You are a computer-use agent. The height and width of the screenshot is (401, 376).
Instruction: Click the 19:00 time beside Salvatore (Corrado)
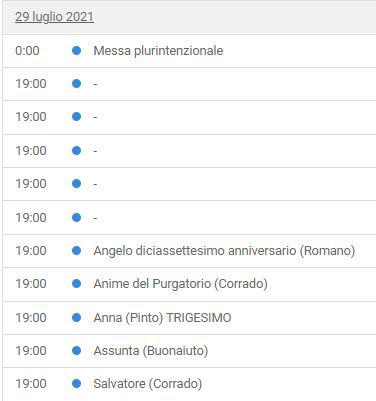(31, 384)
